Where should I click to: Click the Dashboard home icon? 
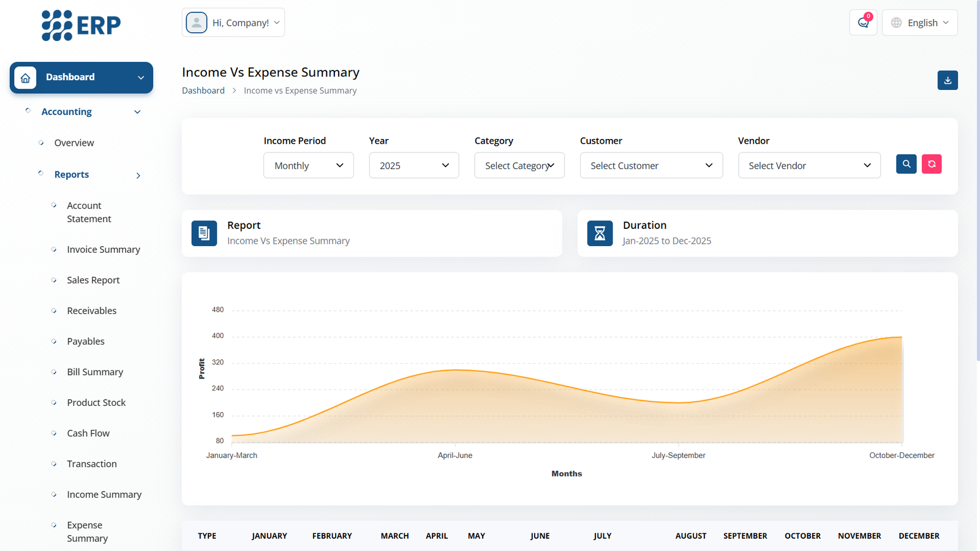click(25, 78)
